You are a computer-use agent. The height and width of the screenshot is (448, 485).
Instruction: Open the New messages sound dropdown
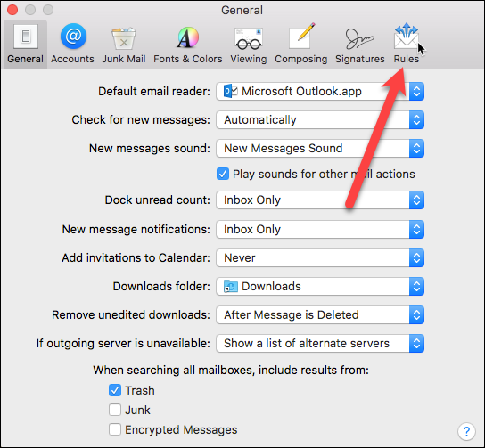click(x=320, y=149)
